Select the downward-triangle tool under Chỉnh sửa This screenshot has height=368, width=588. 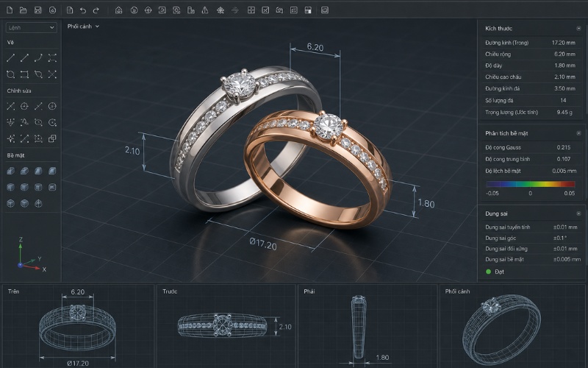tap(10, 122)
